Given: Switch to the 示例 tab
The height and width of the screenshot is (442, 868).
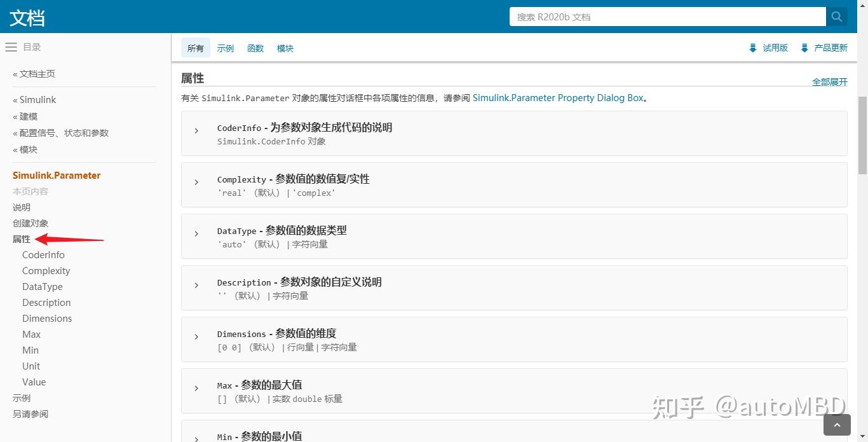Looking at the screenshot, I should click(226, 48).
